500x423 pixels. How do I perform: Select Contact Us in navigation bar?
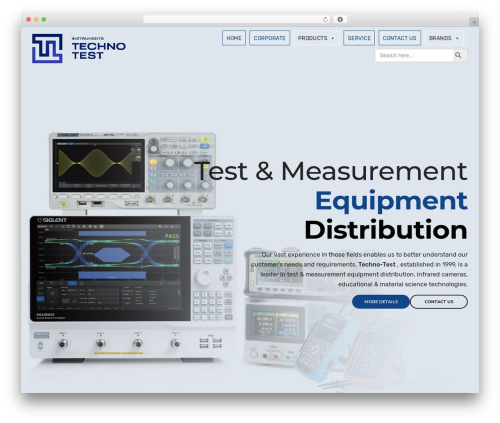(399, 38)
